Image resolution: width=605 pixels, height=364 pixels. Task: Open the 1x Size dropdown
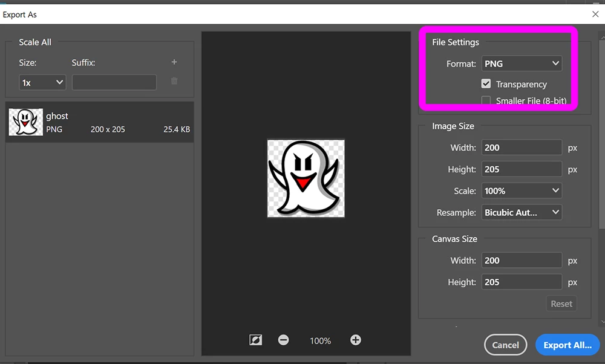coord(42,82)
